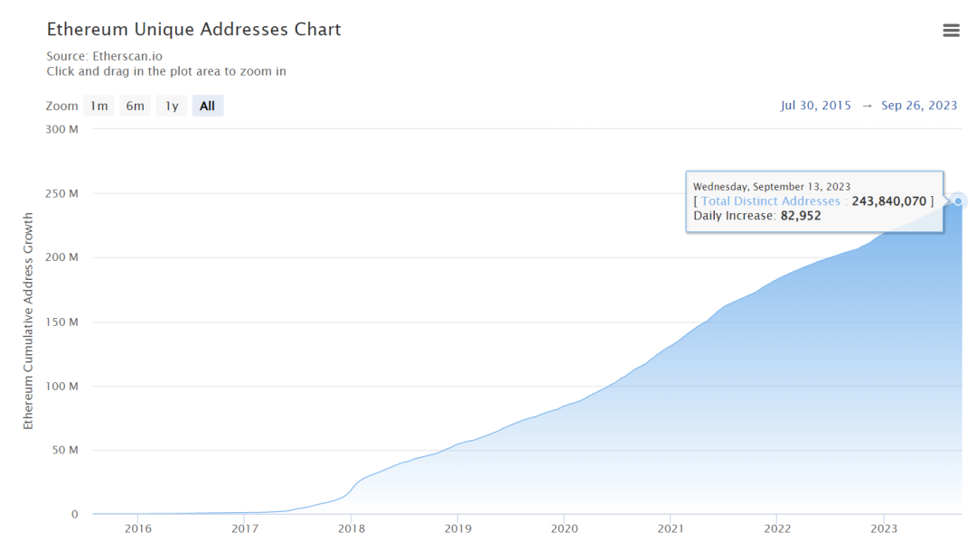Click the 2018 x-axis label
This screenshot has width=976, height=560.
point(351,528)
